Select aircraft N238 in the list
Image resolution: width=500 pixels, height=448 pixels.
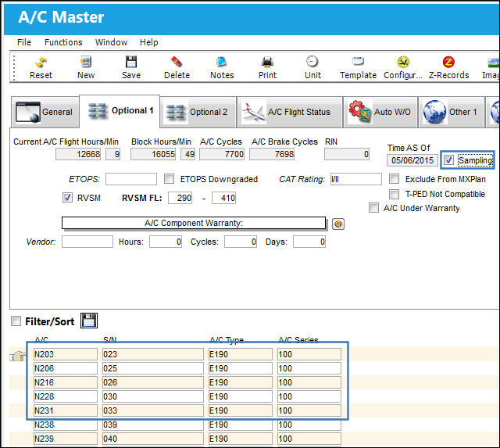pyautogui.click(x=66, y=425)
